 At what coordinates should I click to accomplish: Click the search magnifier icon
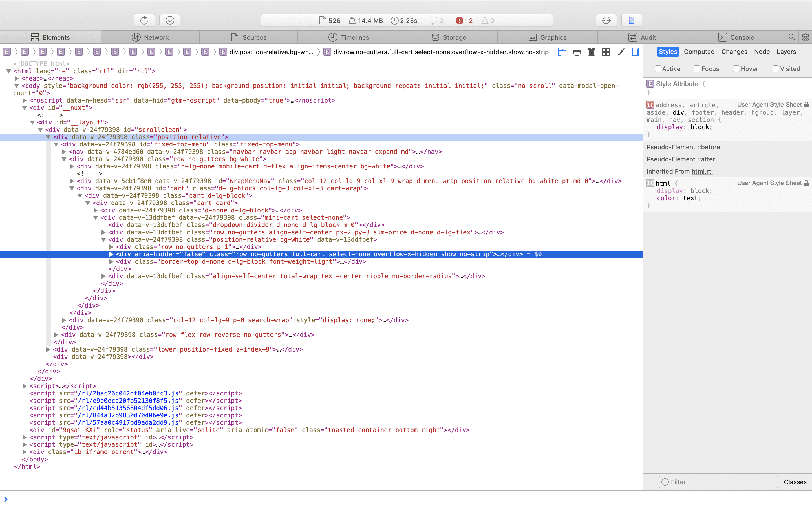791,37
